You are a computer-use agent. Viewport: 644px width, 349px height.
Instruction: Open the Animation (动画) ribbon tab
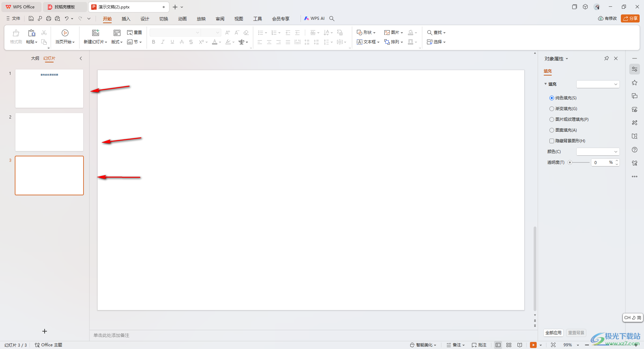coord(182,19)
